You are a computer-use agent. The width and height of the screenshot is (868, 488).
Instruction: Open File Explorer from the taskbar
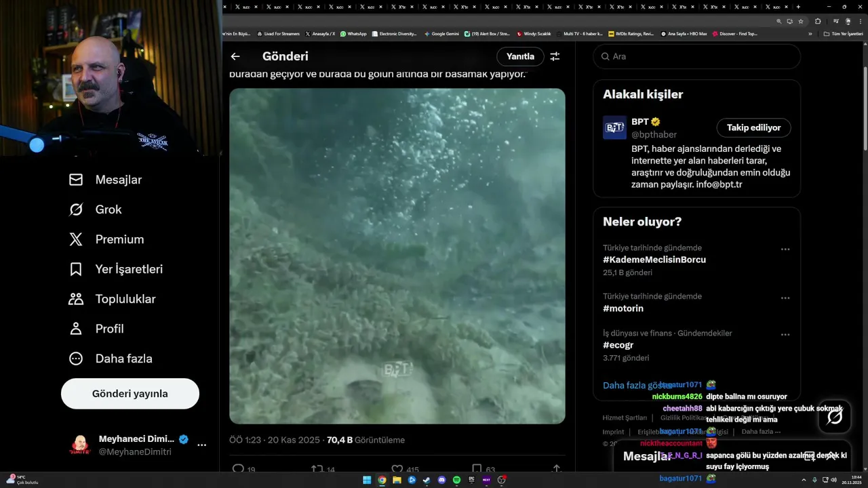(397, 480)
